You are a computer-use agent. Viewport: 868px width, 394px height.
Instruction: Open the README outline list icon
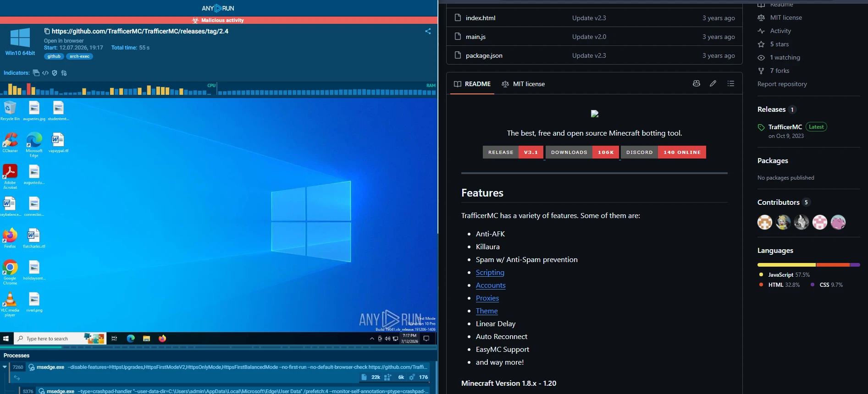point(731,83)
